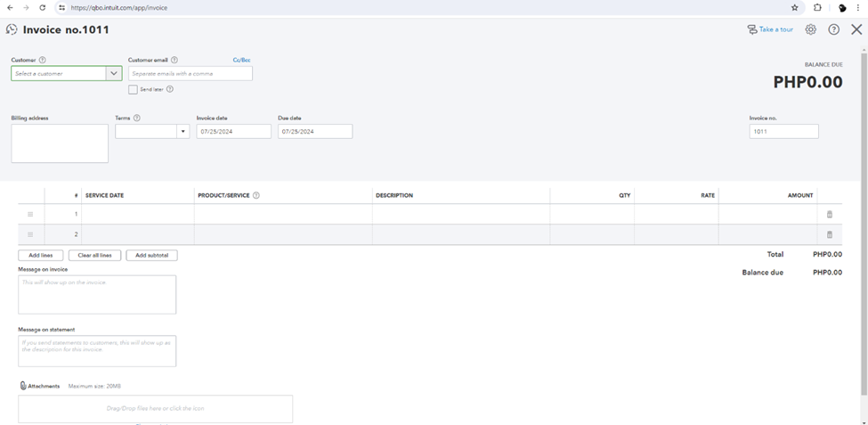The image size is (868, 425).
Task: Click the Clear all lines button
Action: click(x=94, y=256)
